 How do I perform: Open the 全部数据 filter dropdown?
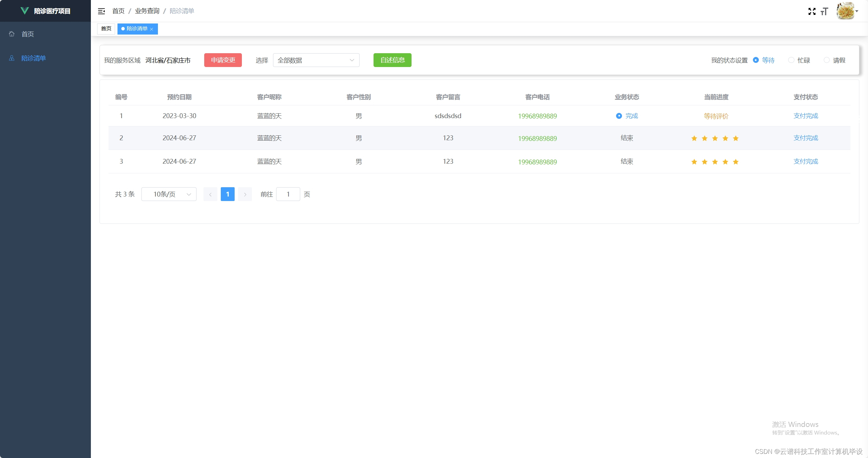point(316,60)
